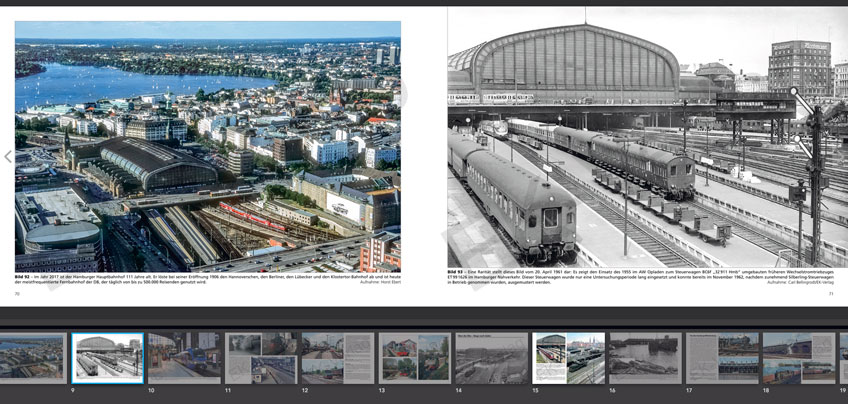This screenshot has height=404, width=848.
Task: Open thumbnail page 9 with station hall photo
Action: point(108,358)
